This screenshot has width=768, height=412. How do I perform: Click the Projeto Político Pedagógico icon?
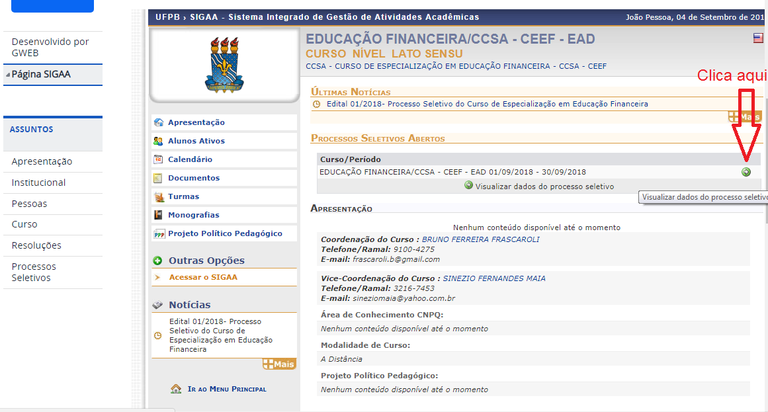[158, 234]
